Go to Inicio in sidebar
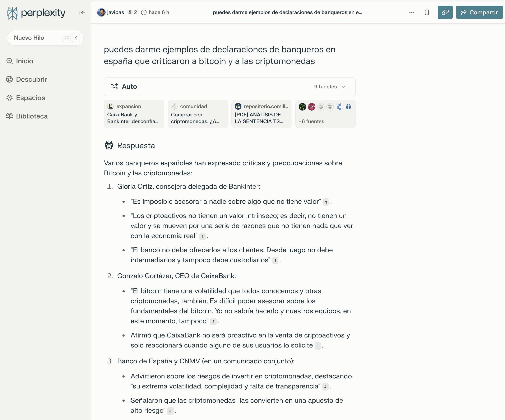The width and height of the screenshot is (505, 420). (x=24, y=61)
